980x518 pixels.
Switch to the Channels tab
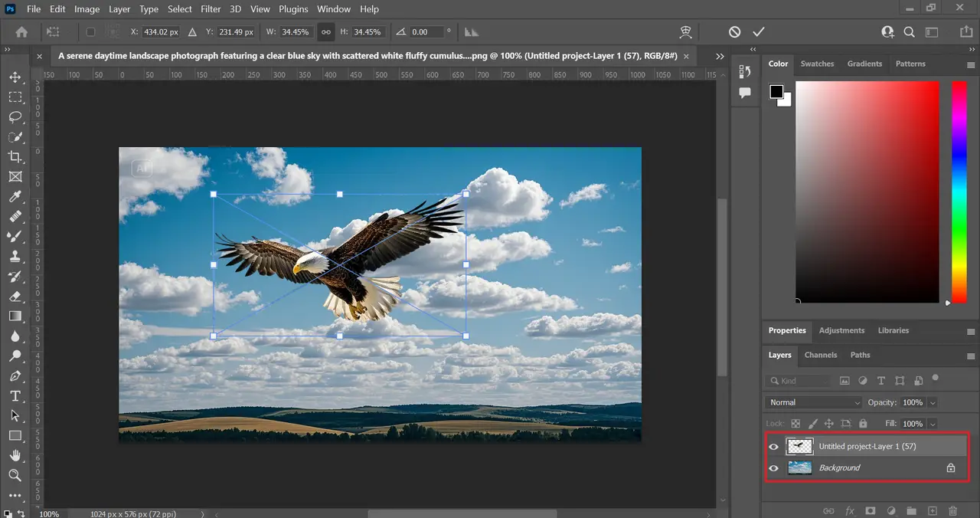click(x=821, y=355)
